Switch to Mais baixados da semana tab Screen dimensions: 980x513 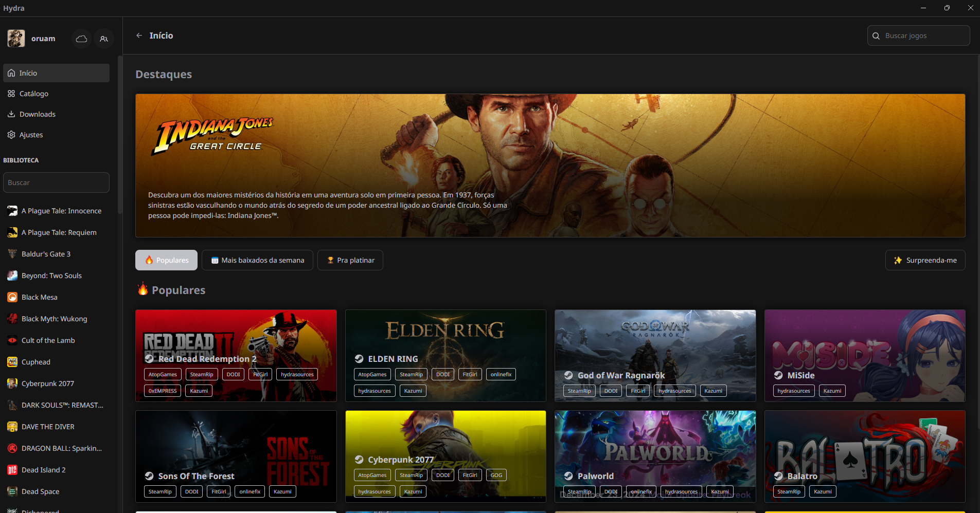click(257, 260)
